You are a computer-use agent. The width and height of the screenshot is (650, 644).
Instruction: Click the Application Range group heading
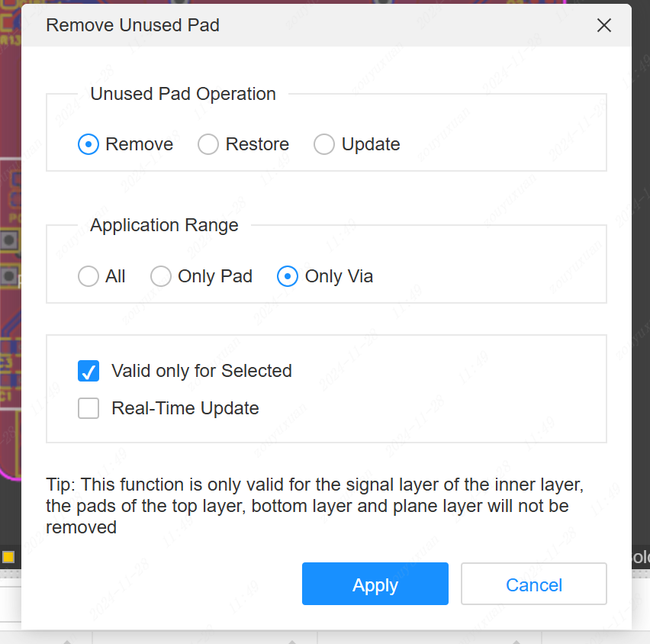point(164,226)
